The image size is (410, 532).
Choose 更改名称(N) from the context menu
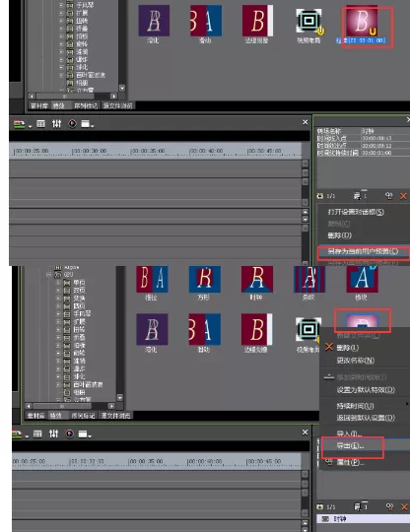pyautogui.click(x=356, y=361)
